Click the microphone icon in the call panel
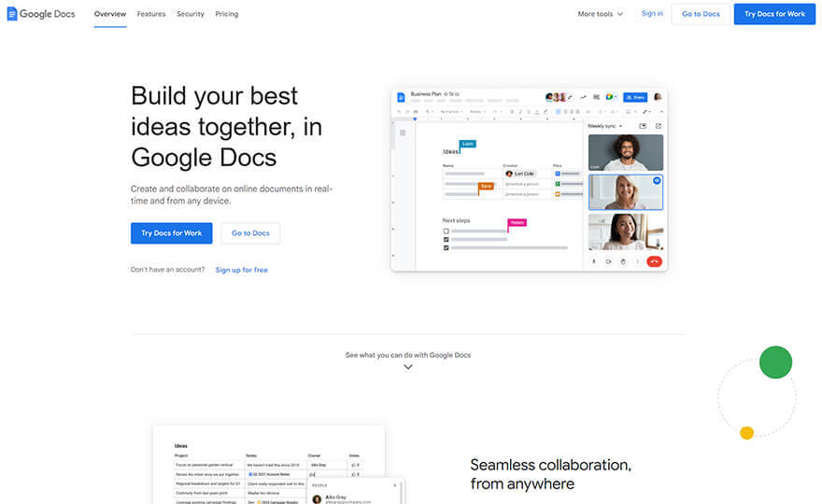Screen dimensions: 822x504 coord(594,261)
